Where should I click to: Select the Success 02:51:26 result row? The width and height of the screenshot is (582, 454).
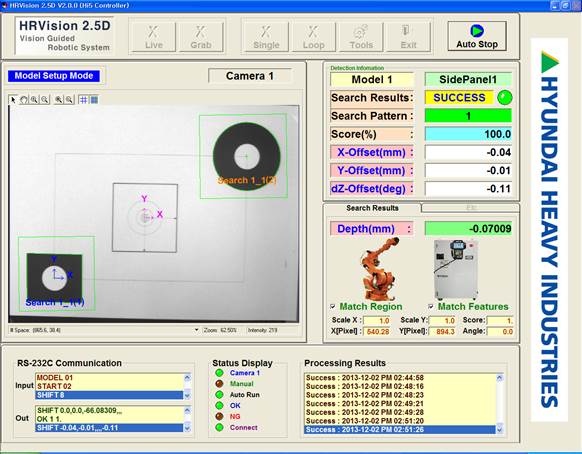[x=400, y=429]
